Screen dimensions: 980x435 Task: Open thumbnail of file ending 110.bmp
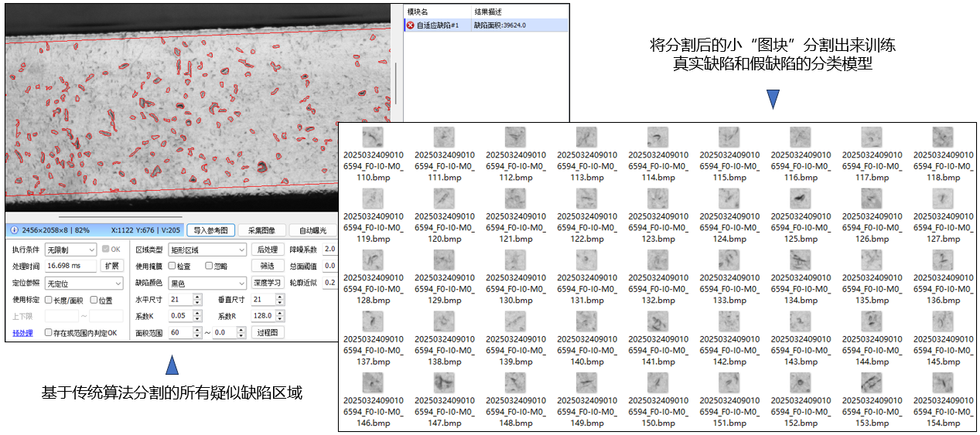coord(373,138)
